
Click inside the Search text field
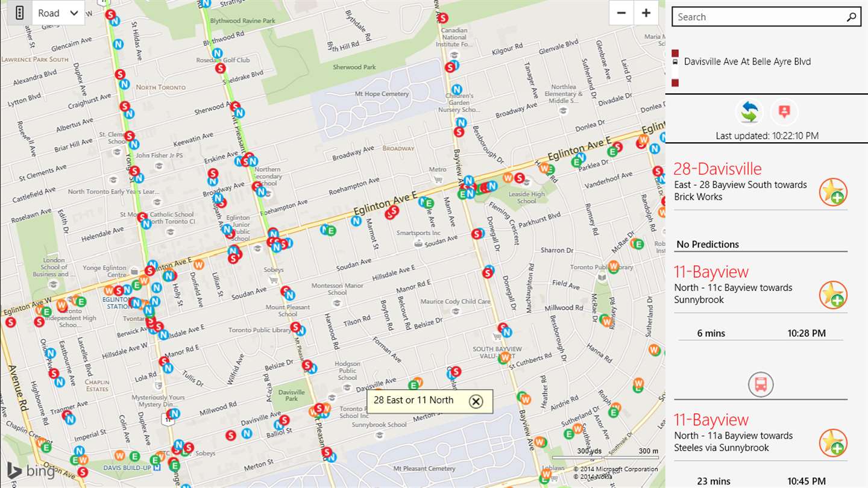[x=758, y=17]
